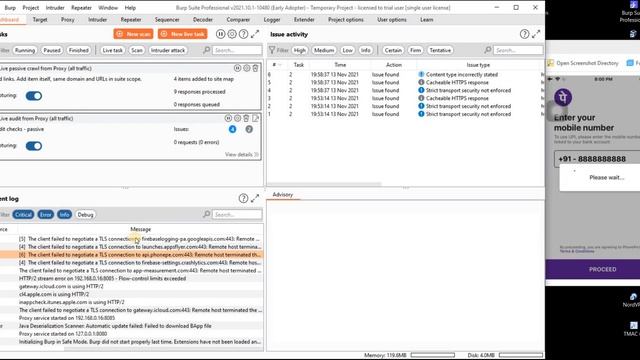
Task: Open Live audit task in new window
Action: coord(256,118)
